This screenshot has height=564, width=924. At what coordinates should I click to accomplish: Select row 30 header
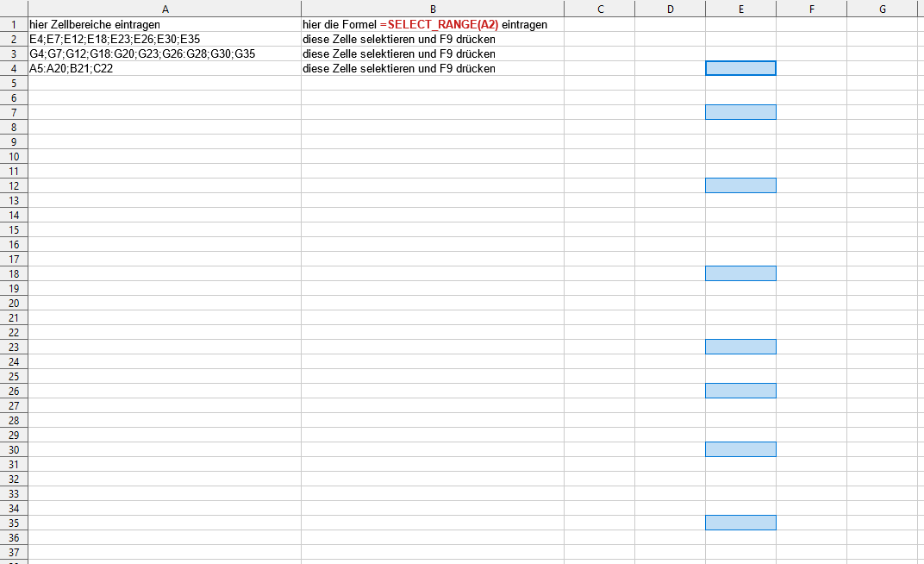coord(14,449)
